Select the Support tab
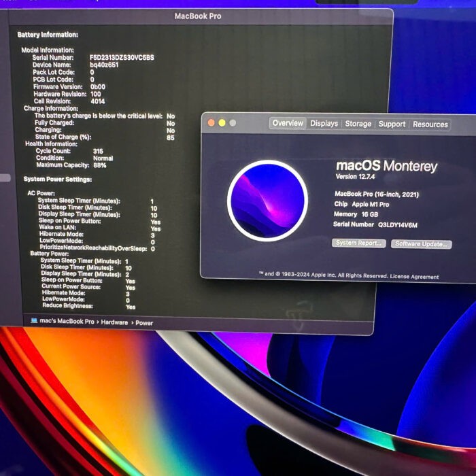Viewport: 476px width, 476px height. [392, 124]
